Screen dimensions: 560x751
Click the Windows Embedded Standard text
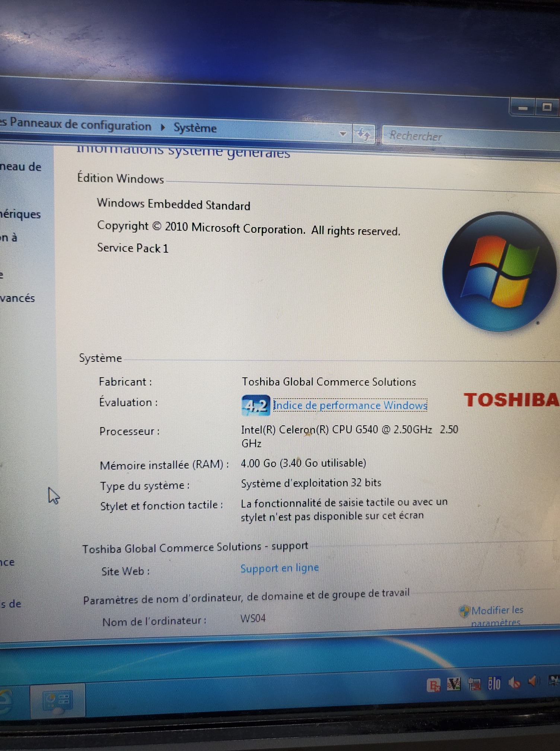[174, 204]
